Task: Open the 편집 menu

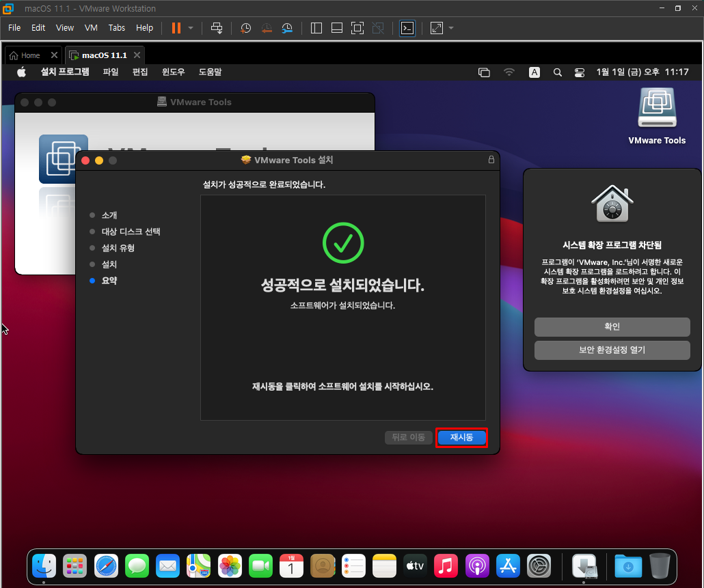Action: [x=140, y=72]
